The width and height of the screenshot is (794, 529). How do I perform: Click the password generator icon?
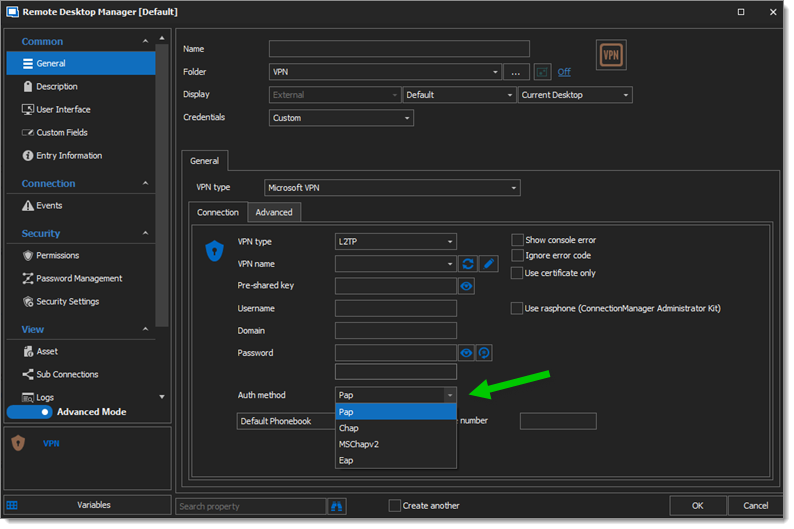[484, 353]
